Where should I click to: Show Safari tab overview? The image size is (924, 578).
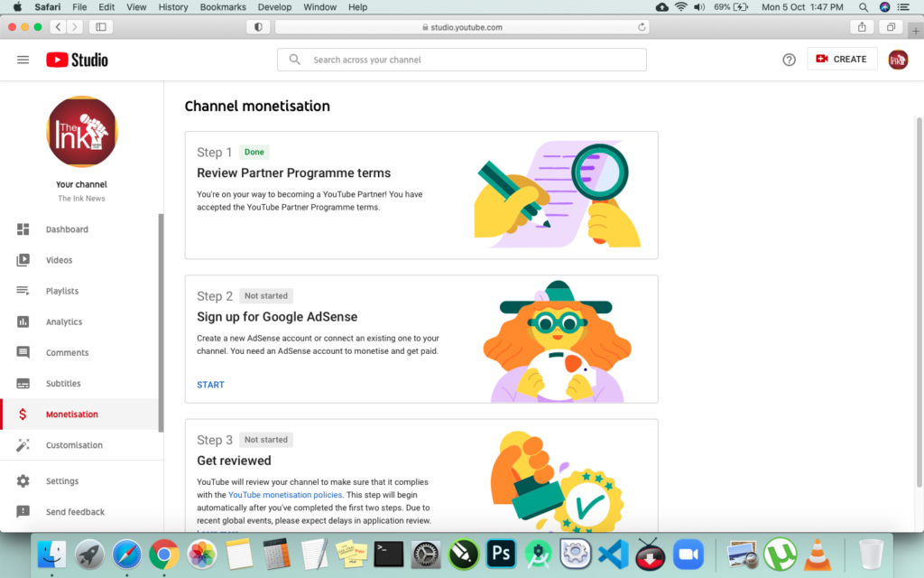(x=891, y=27)
